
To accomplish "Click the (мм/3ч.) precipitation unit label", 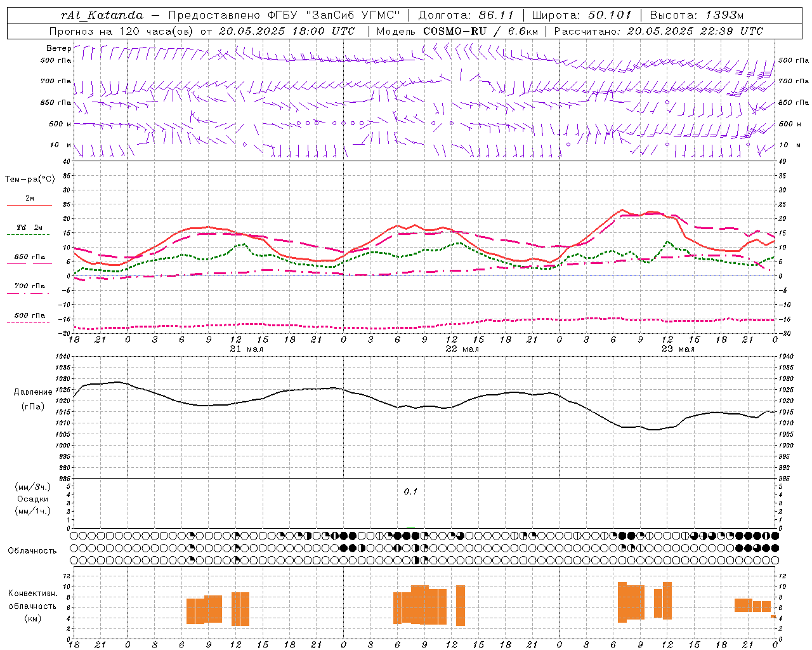I will coord(33,487).
